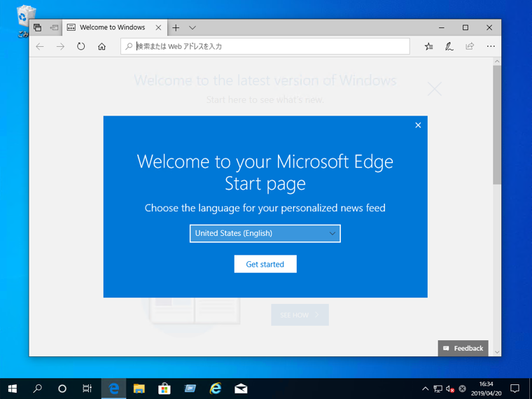Open the tabs you've set aside icon
Image resolution: width=532 pixels, height=399 pixels.
coord(37,27)
